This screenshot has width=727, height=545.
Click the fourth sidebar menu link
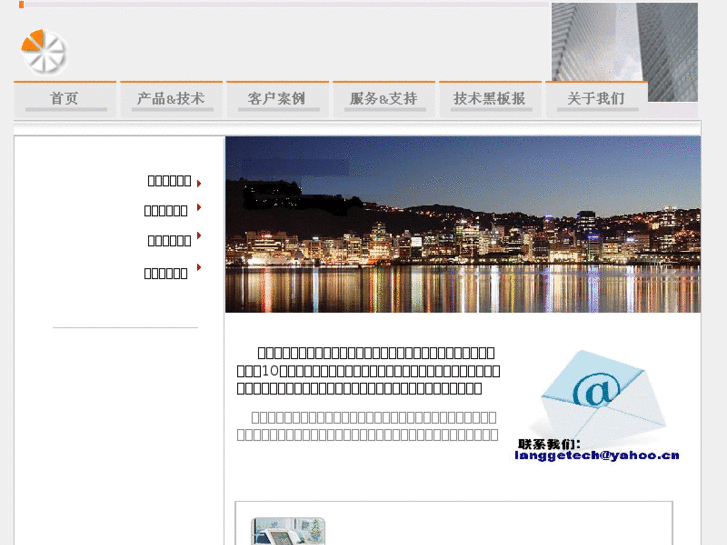pyautogui.click(x=166, y=274)
